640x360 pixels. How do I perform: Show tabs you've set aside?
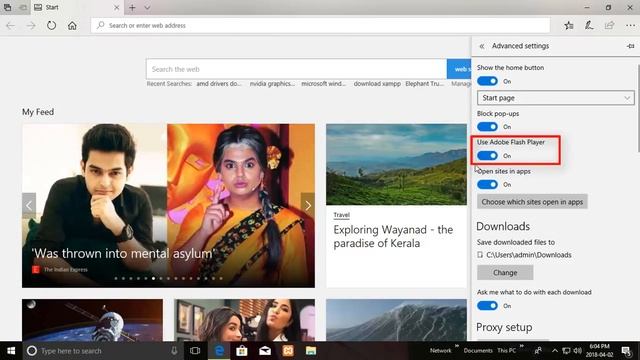(x=7, y=7)
